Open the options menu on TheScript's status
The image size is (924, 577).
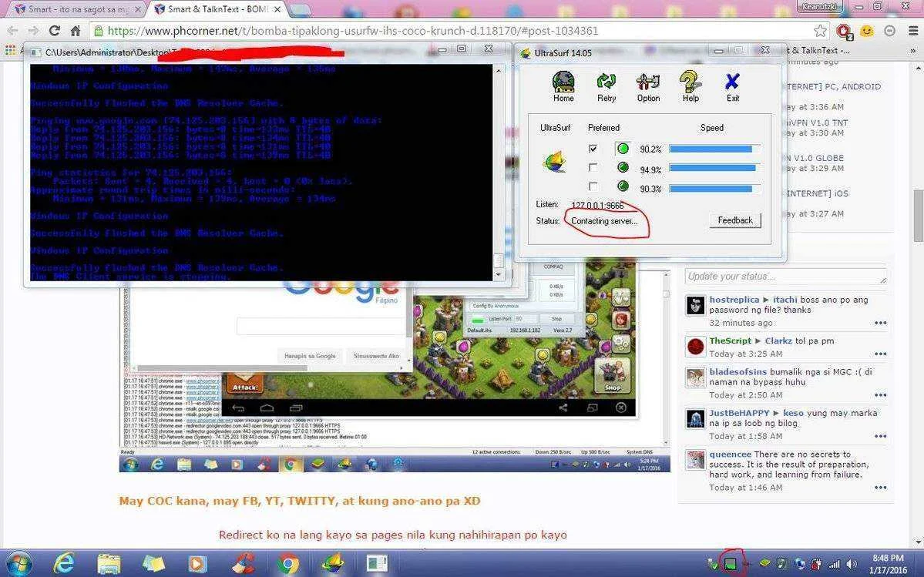coord(880,354)
